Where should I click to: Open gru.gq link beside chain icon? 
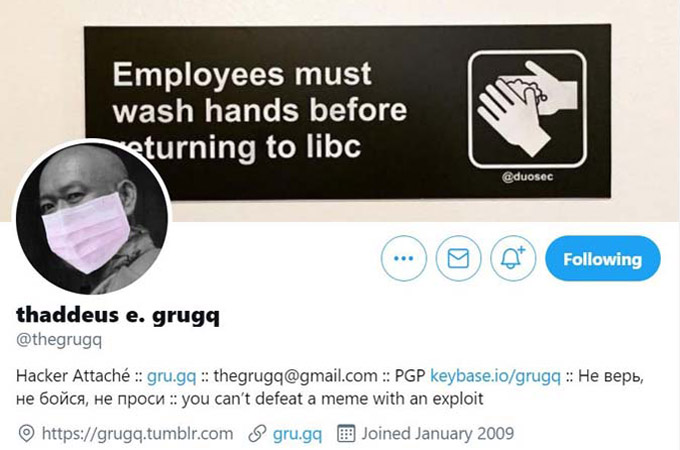point(297,434)
